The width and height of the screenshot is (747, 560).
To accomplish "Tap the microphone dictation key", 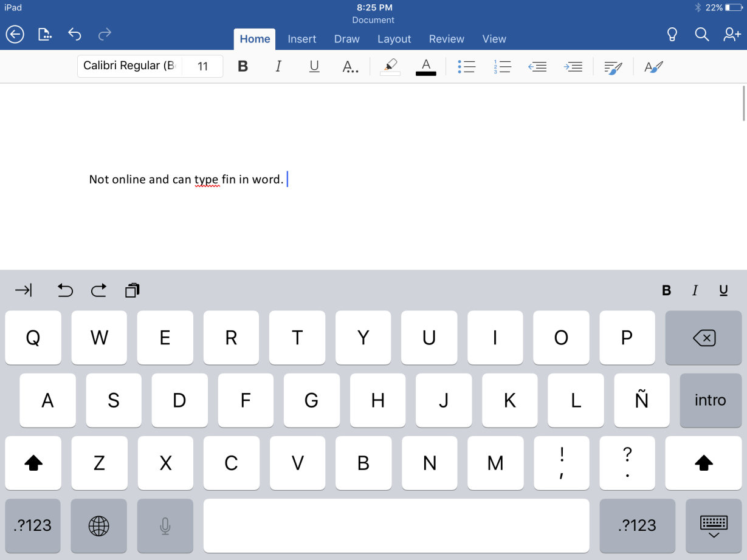I will 165,526.
